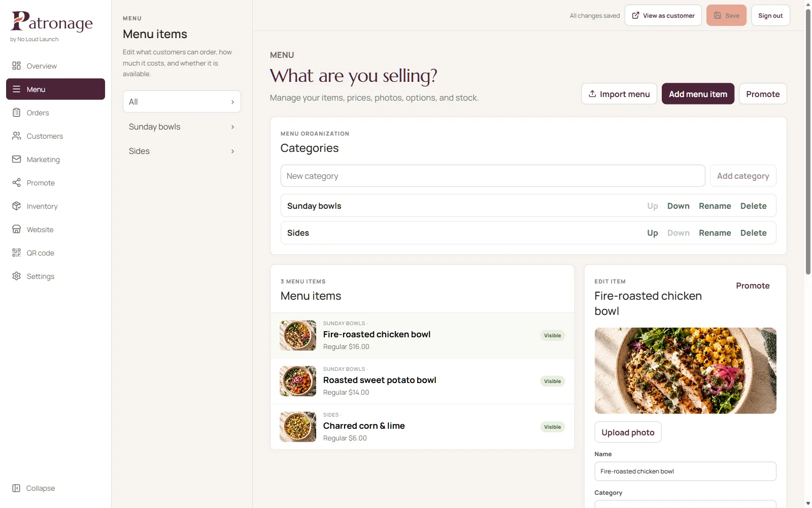
Task: Click Visible badge on Charred corn & lime
Action: point(552,427)
